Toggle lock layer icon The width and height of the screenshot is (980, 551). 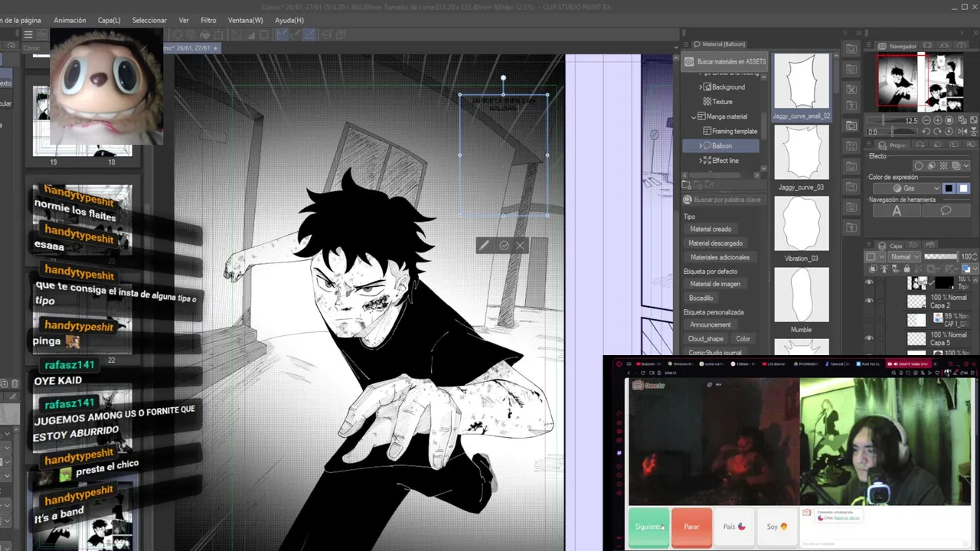[x=908, y=269]
